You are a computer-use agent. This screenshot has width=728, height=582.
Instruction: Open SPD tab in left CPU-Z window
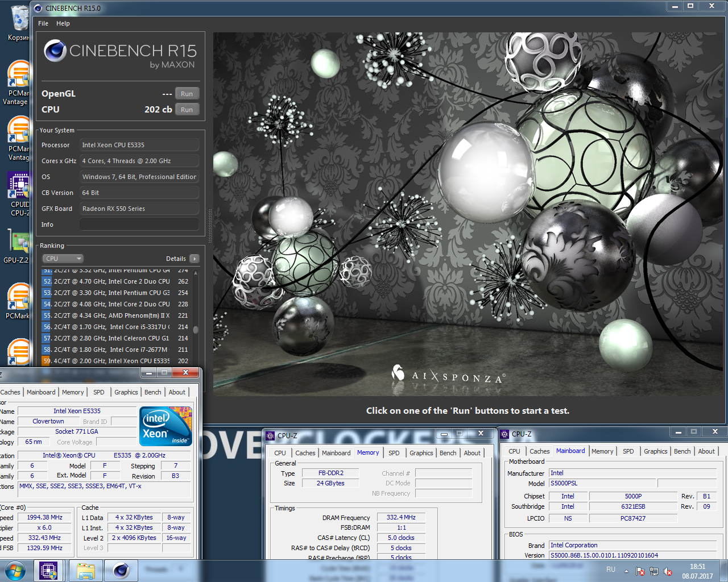pos(99,392)
